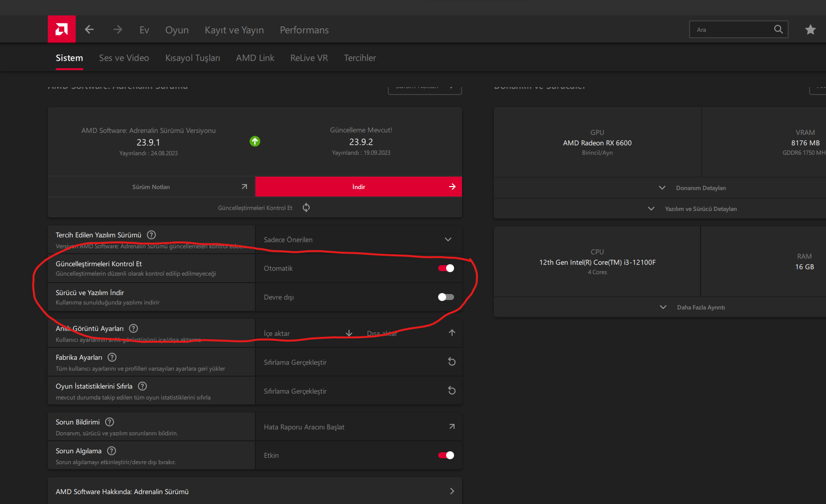Switch to the Kısayol Tuşları tab
The width and height of the screenshot is (826, 504).
click(193, 58)
